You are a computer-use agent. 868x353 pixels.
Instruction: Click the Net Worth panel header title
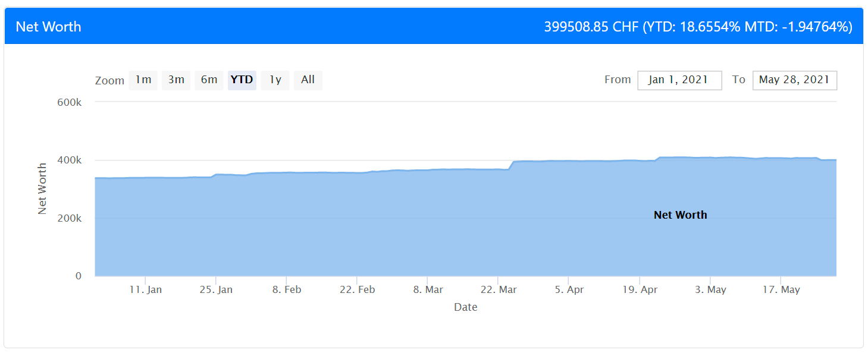pos(48,27)
